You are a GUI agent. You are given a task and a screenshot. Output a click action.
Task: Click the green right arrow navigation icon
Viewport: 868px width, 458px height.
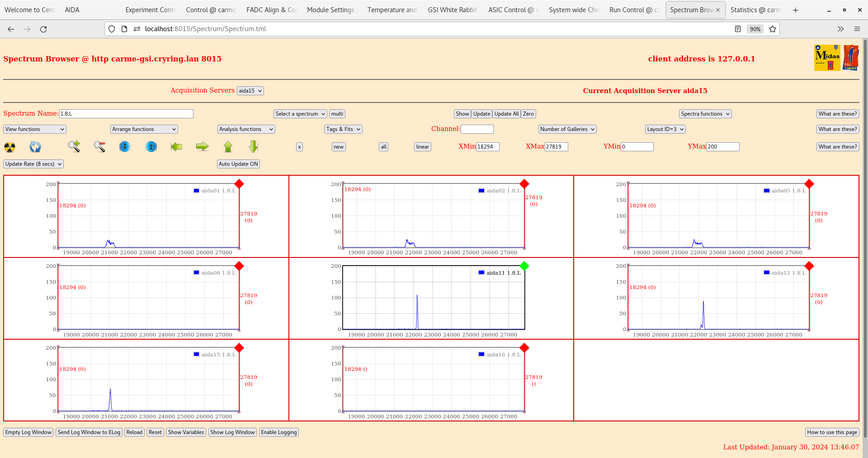pos(202,147)
